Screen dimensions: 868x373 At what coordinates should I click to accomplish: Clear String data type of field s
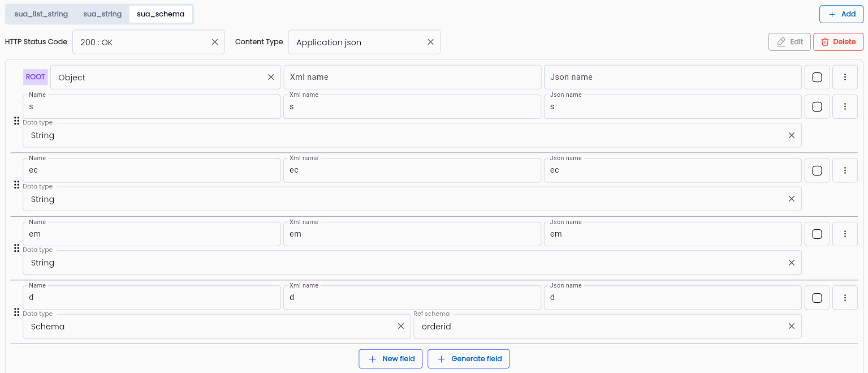pos(792,135)
